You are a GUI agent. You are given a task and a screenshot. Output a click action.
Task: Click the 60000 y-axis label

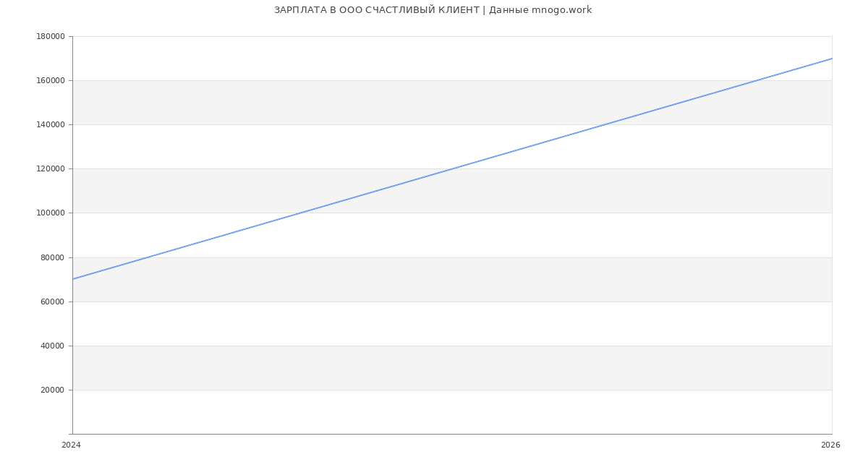click(52, 302)
